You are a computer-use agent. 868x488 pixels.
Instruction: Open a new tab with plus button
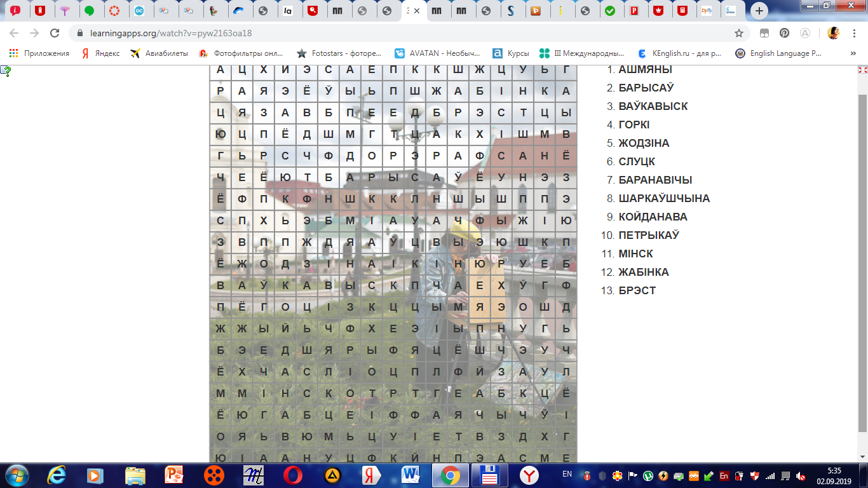coord(759,11)
